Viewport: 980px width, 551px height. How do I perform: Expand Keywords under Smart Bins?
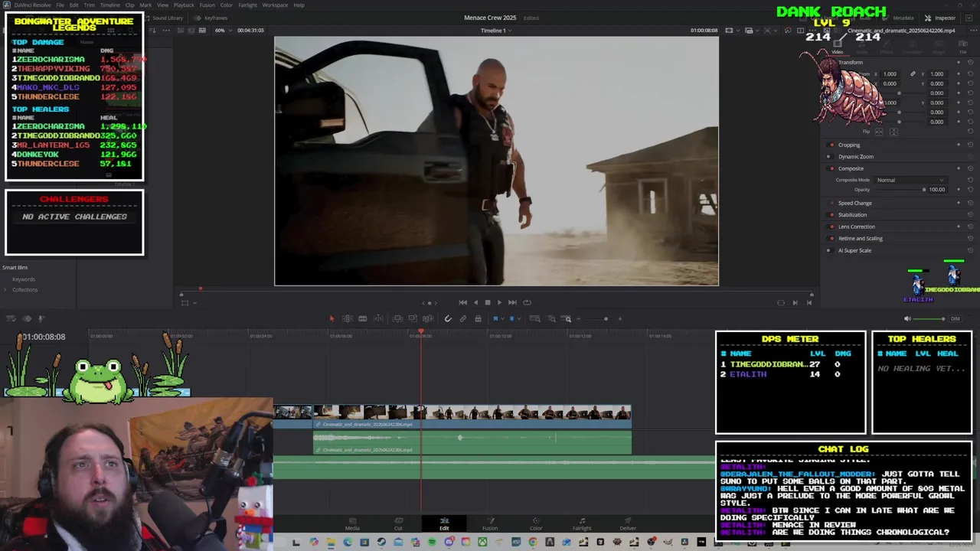point(24,279)
